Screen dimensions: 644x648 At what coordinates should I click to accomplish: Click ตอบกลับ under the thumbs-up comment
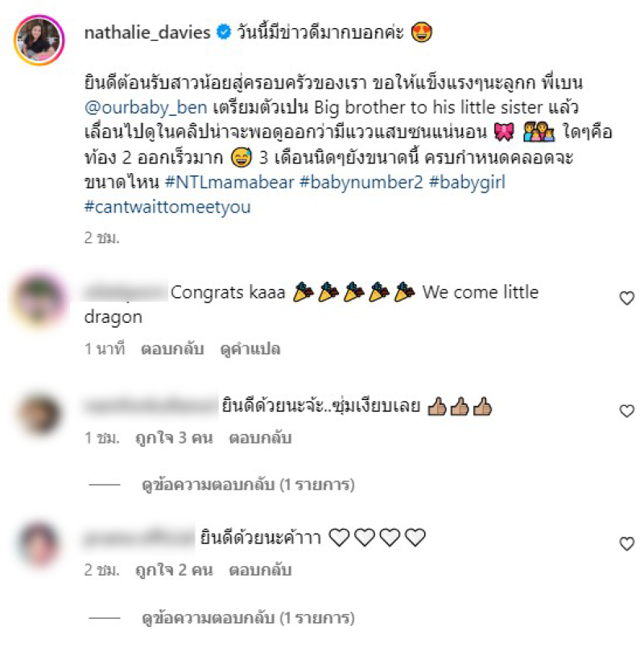[x=260, y=438]
